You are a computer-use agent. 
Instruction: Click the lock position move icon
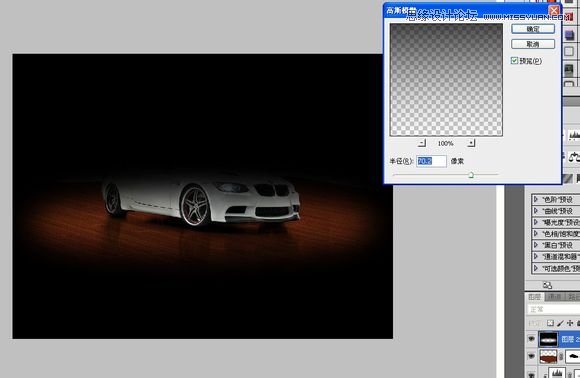click(x=570, y=323)
